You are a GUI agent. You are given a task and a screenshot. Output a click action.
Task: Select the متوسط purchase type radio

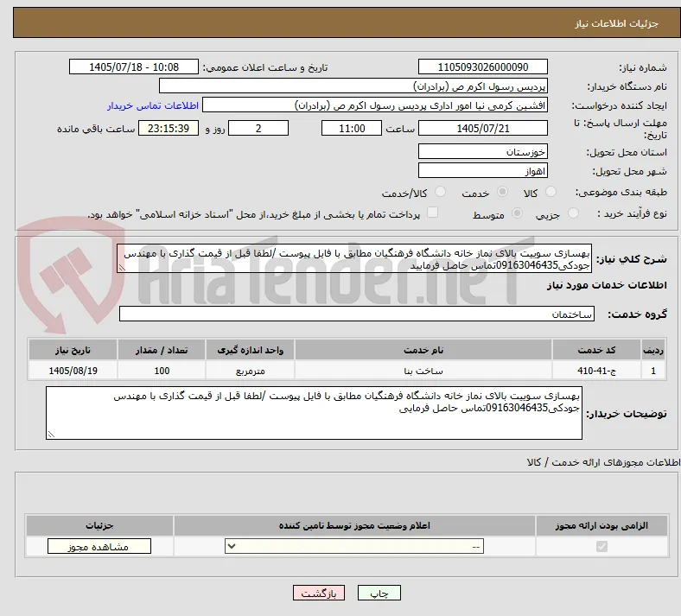[518, 213]
